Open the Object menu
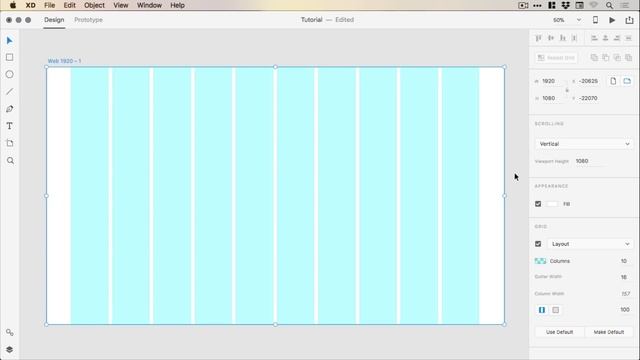Image resolution: width=640 pixels, height=360 pixels. (x=94, y=5)
